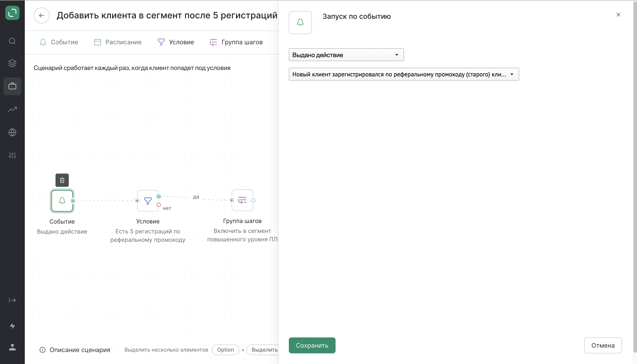Click the info icon beside Описание сценария
The image size is (637, 364).
[43, 350]
